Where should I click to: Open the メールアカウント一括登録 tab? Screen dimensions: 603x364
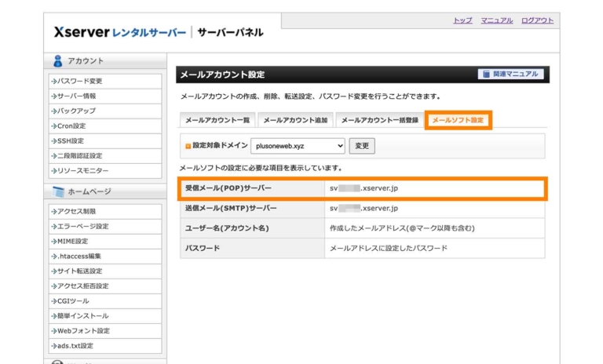(379, 121)
